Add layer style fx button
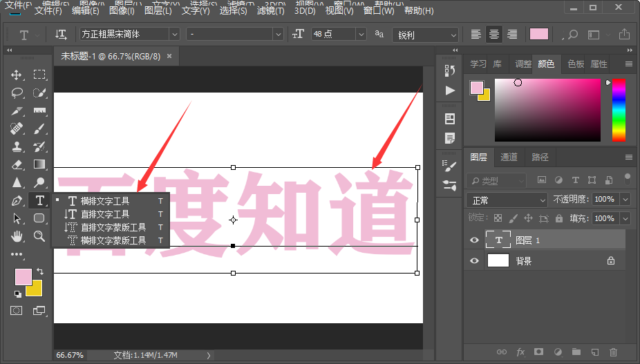 tap(520, 352)
